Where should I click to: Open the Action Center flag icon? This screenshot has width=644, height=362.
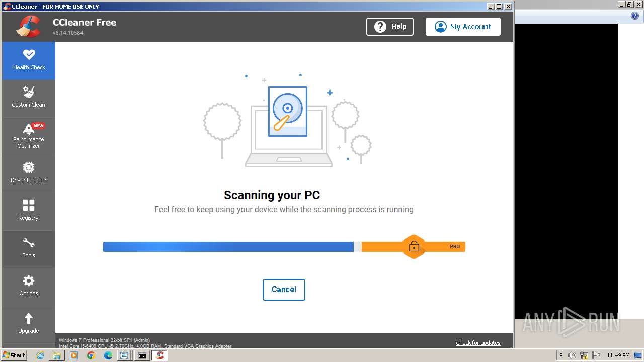[x=596, y=355]
